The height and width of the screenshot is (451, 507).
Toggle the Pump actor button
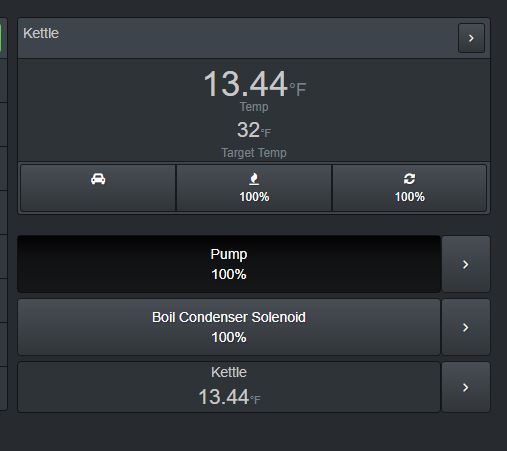pyautogui.click(x=229, y=264)
